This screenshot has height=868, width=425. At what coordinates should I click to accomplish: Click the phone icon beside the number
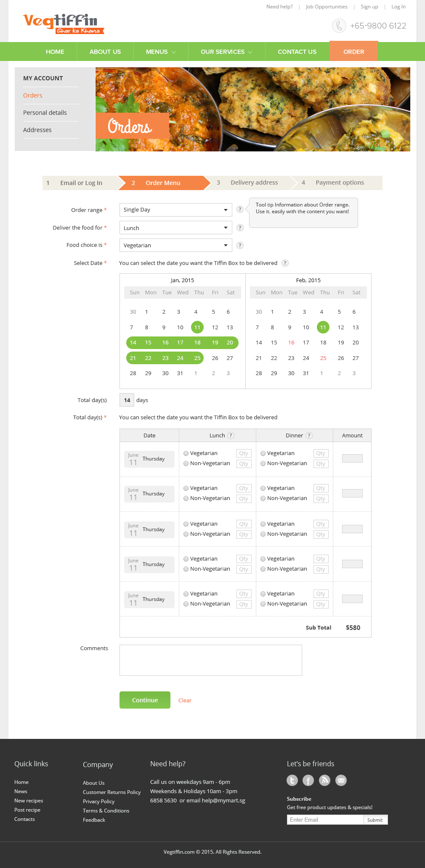(339, 26)
